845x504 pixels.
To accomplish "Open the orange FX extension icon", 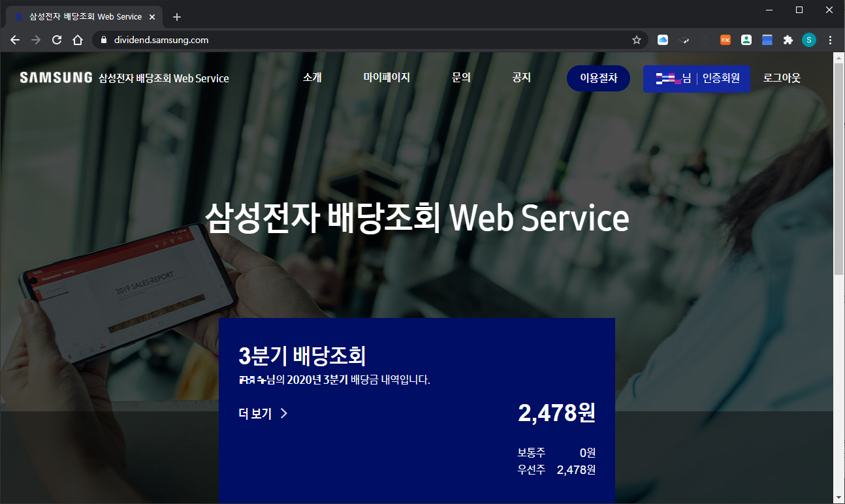I will tap(725, 40).
